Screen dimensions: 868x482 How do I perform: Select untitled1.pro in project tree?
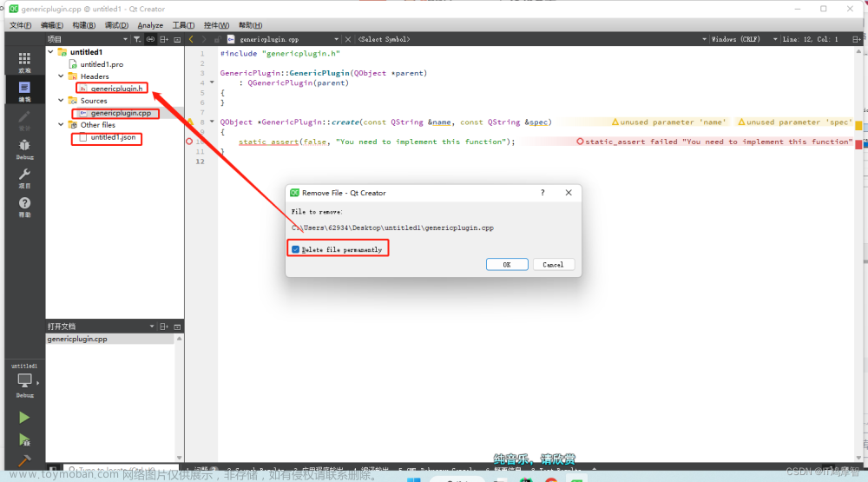point(102,64)
